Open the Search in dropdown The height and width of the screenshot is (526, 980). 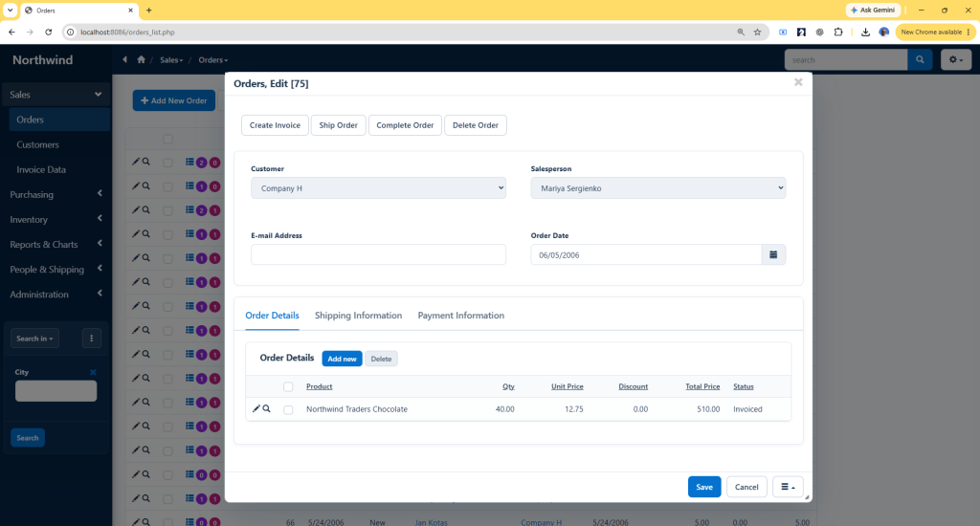(35, 338)
